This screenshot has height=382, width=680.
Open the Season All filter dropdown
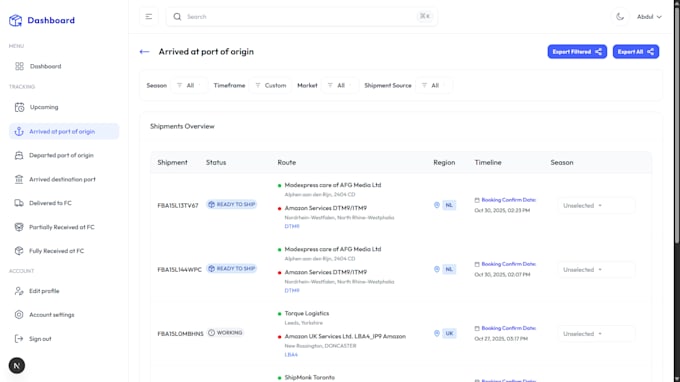click(190, 85)
